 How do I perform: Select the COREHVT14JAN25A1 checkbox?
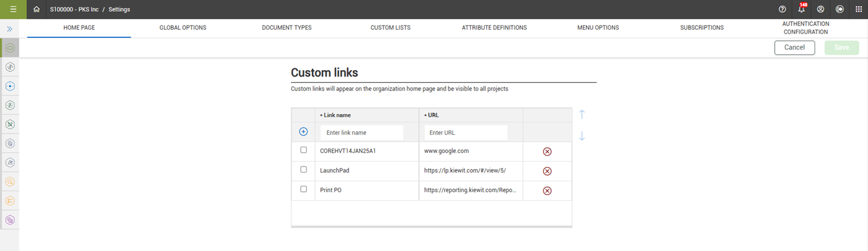(303, 150)
